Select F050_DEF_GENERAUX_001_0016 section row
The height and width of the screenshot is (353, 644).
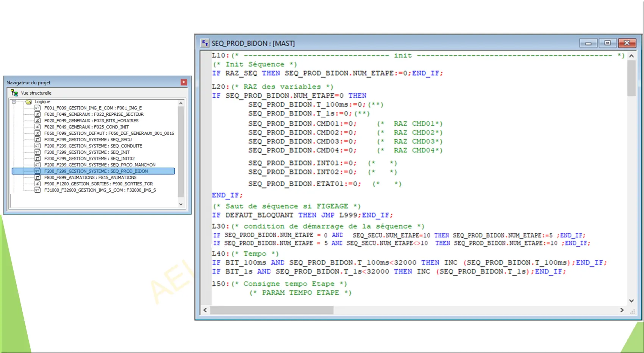pos(109,133)
